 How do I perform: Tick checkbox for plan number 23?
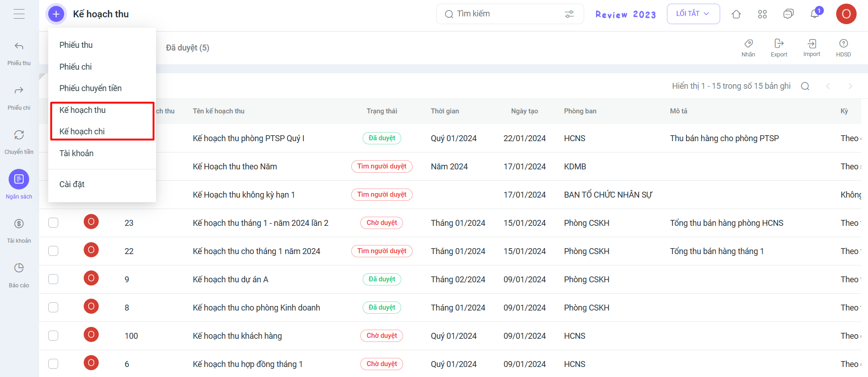(53, 223)
